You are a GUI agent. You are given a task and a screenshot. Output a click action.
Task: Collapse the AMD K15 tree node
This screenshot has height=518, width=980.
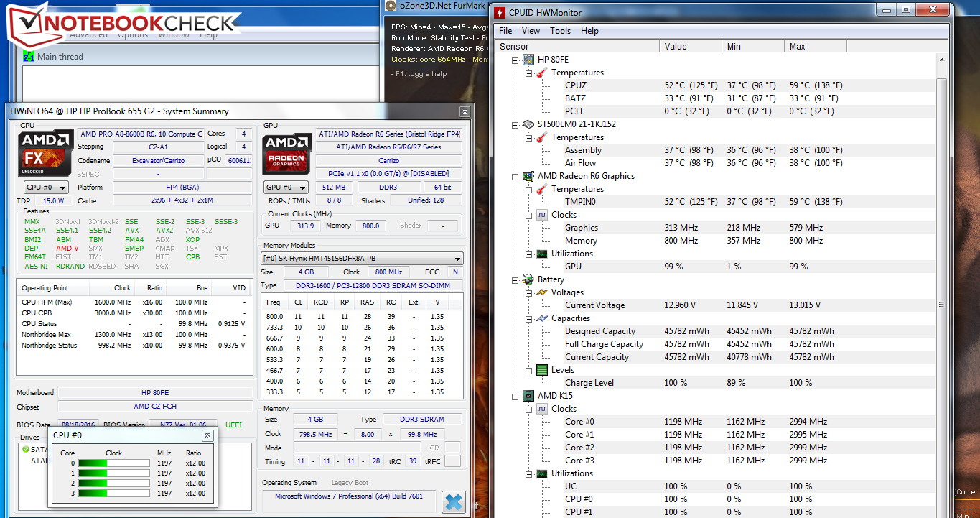pyautogui.click(x=515, y=396)
